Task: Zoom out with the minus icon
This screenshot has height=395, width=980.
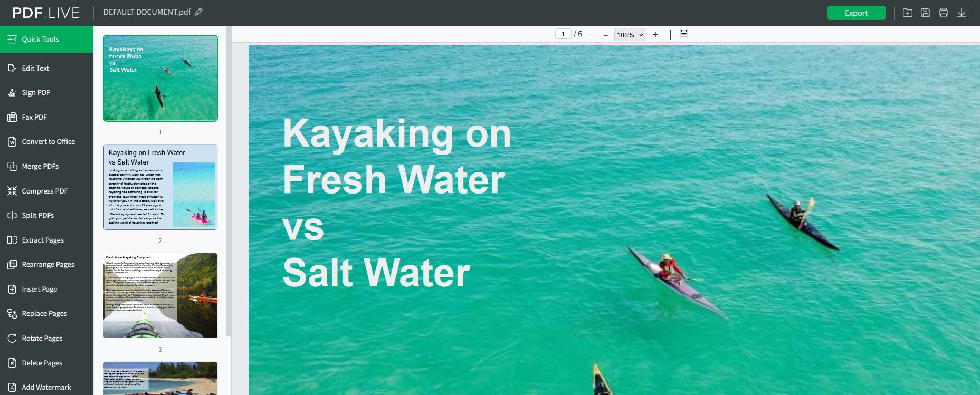Action: [x=605, y=35]
